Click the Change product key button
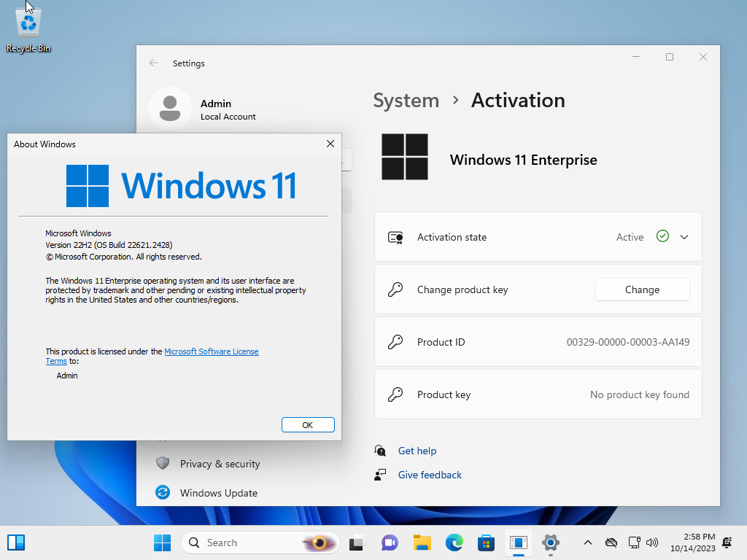 [x=642, y=289]
